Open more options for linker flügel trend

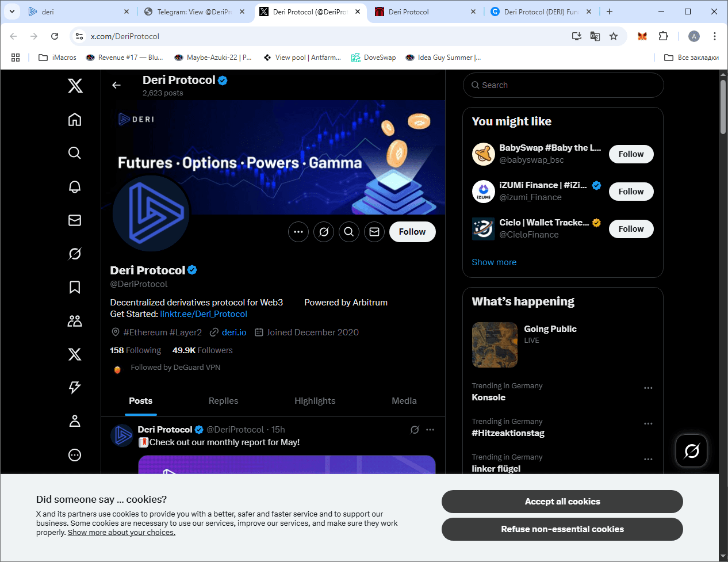click(x=648, y=460)
